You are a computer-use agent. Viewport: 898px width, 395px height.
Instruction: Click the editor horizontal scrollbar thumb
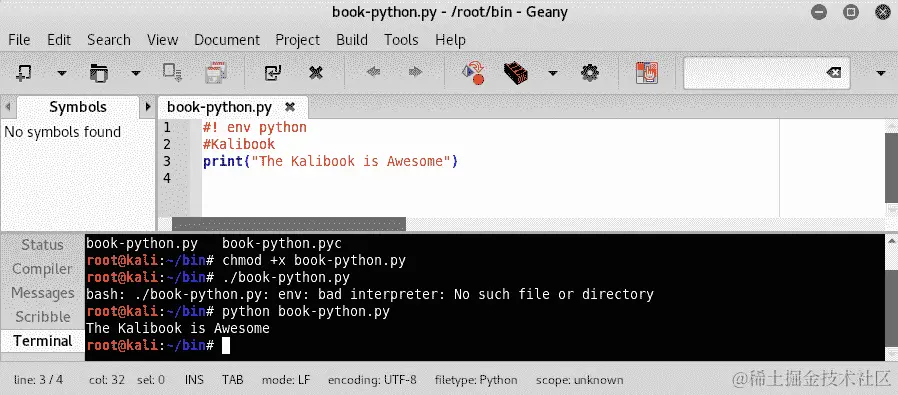point(289,224)
